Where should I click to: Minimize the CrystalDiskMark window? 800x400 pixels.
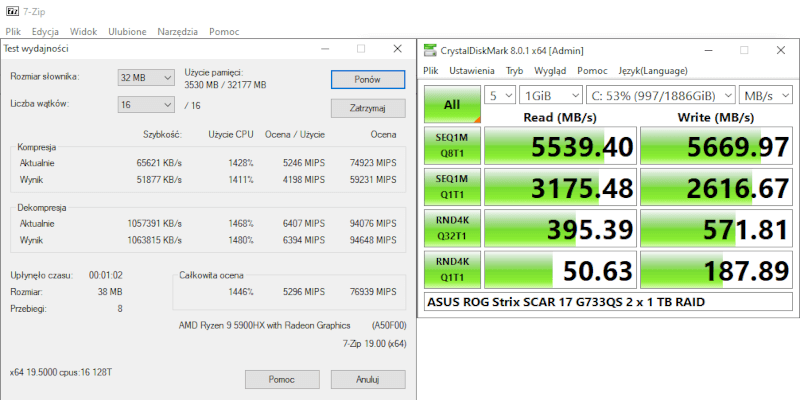(708, 50)
